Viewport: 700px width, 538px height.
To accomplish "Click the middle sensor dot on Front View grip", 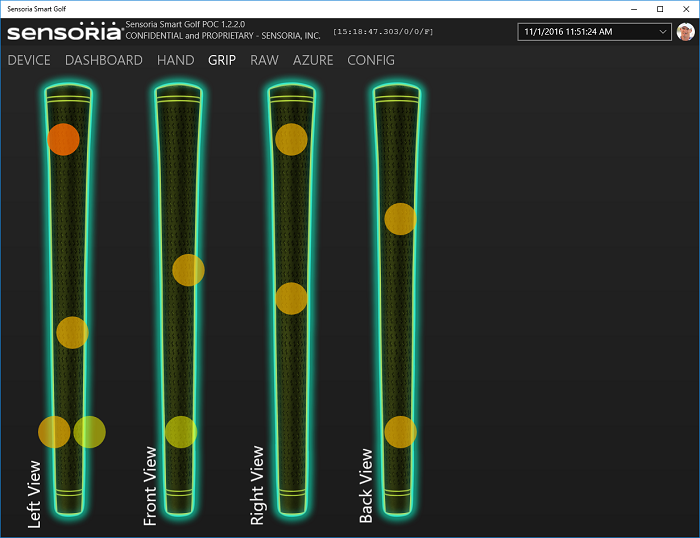I will [x=188, y=270].
